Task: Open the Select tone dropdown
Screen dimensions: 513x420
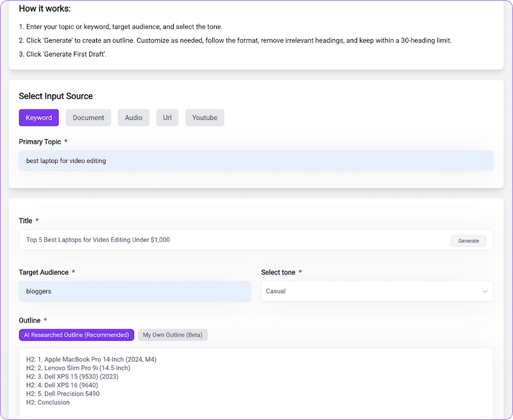Action: 377,291
